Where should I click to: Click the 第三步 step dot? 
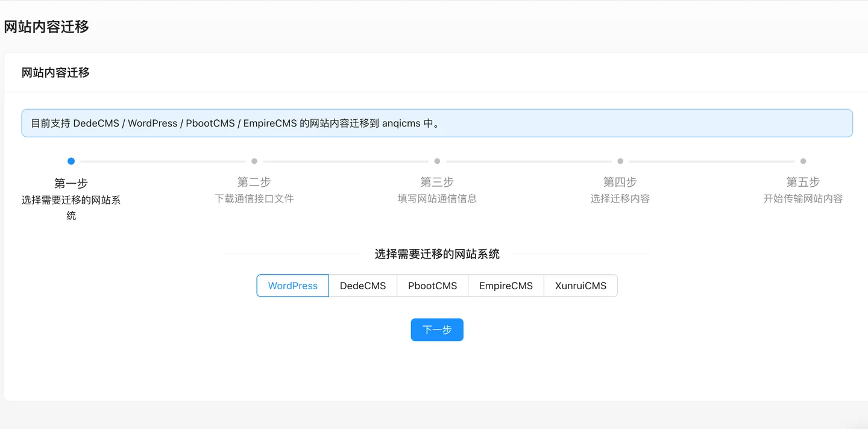(x=437, y=161)
